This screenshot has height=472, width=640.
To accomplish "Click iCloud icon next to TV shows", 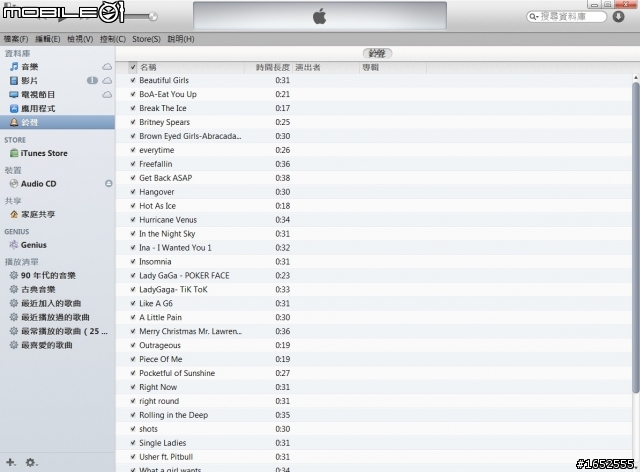I will [x=107, y=95].
